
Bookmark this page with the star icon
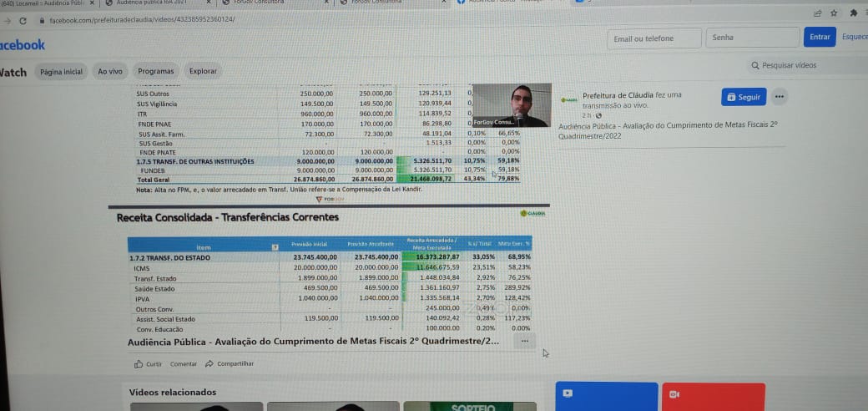[834, 14]
